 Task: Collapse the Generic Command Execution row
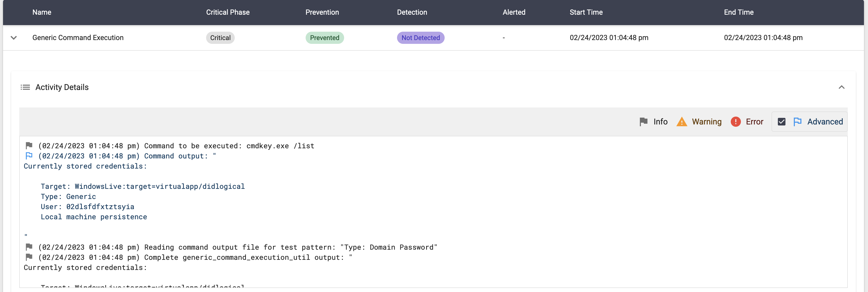tap(14, 38)
